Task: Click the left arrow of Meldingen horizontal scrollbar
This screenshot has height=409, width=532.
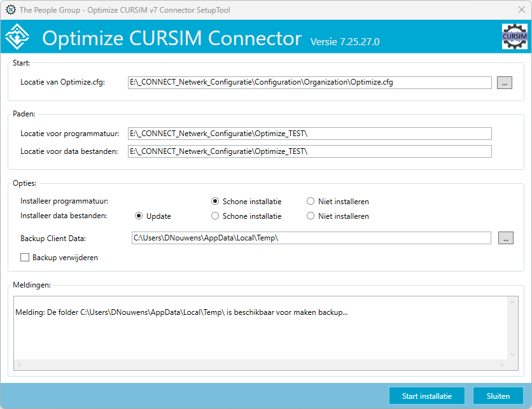Action: pyautogui.click(x=20, y=364)
